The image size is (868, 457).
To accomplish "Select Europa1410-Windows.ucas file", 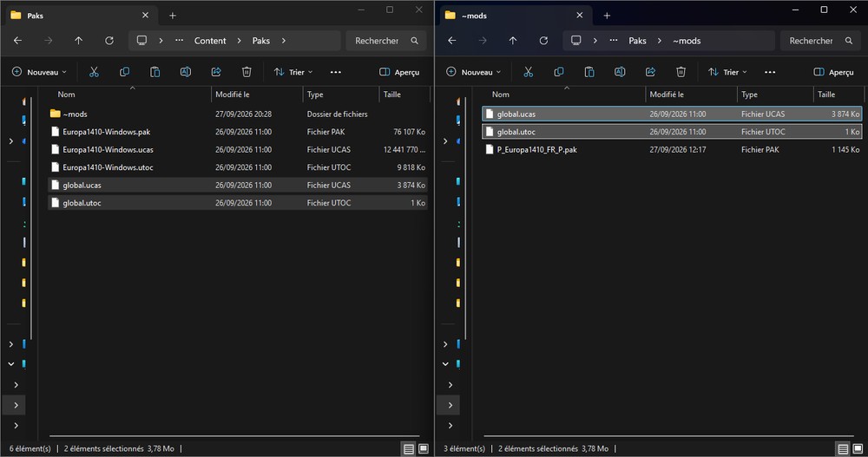I will click(x=238, y=149).
